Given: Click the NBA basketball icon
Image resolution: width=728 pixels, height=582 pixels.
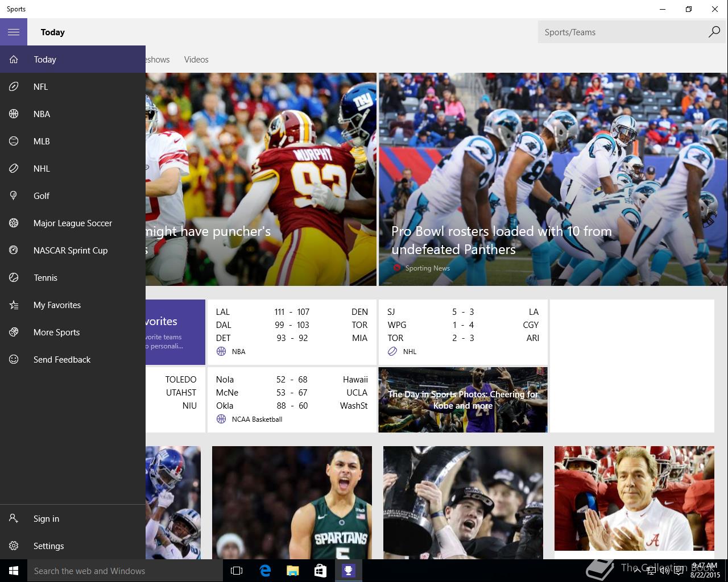Looking at the screenshot, I should 14,114.
